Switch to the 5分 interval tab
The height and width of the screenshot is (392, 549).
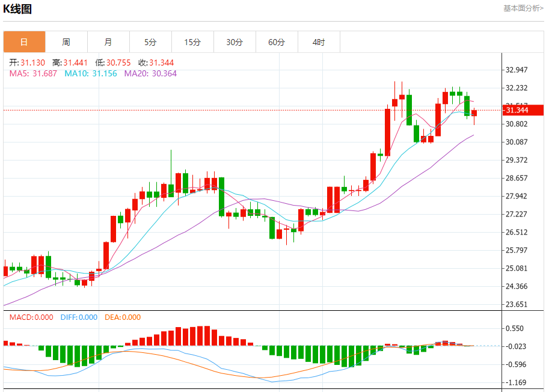coord(150,42)
